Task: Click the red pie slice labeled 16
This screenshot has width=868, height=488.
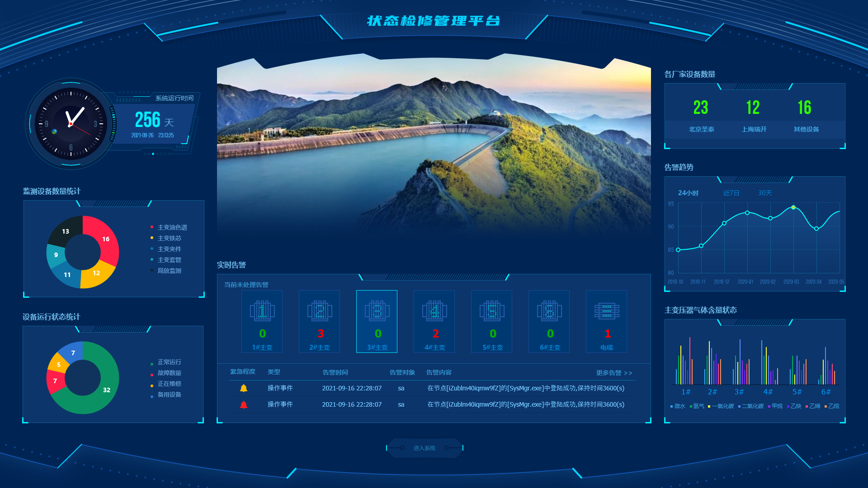Action: coord(106,239)
